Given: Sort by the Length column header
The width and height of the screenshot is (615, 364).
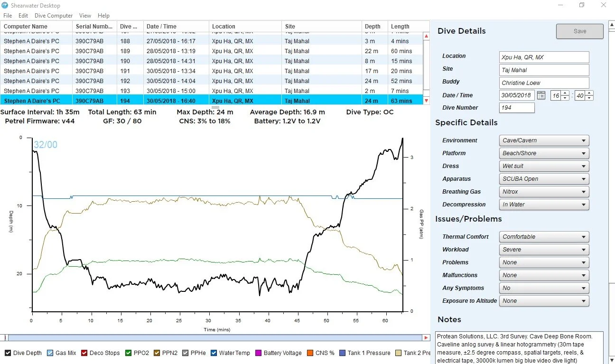Looking at the screenshot, I should (x=405, y=27).
